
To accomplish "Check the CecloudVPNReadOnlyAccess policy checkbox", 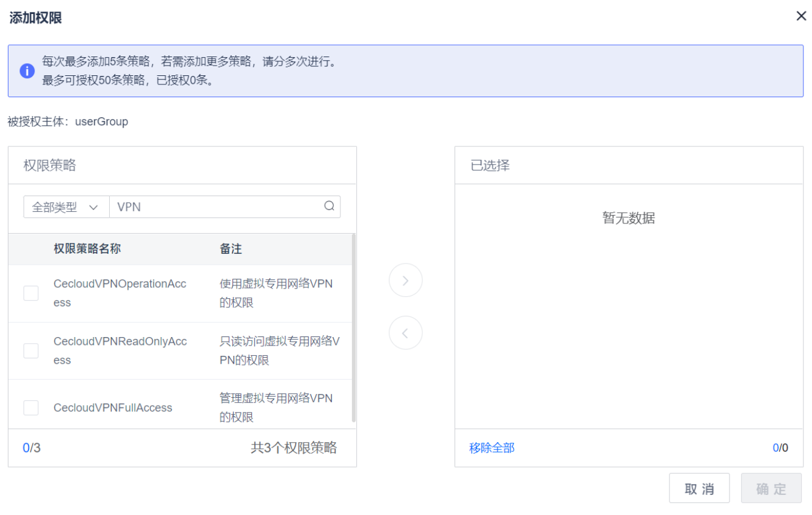I will click(x=31, y=351).
